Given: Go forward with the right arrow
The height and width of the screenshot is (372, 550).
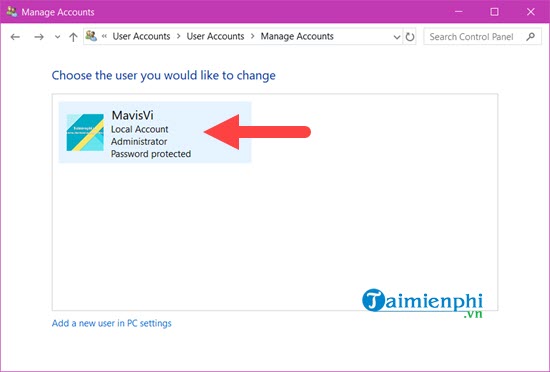Looking at the screenshot, I should coord(39,37).
